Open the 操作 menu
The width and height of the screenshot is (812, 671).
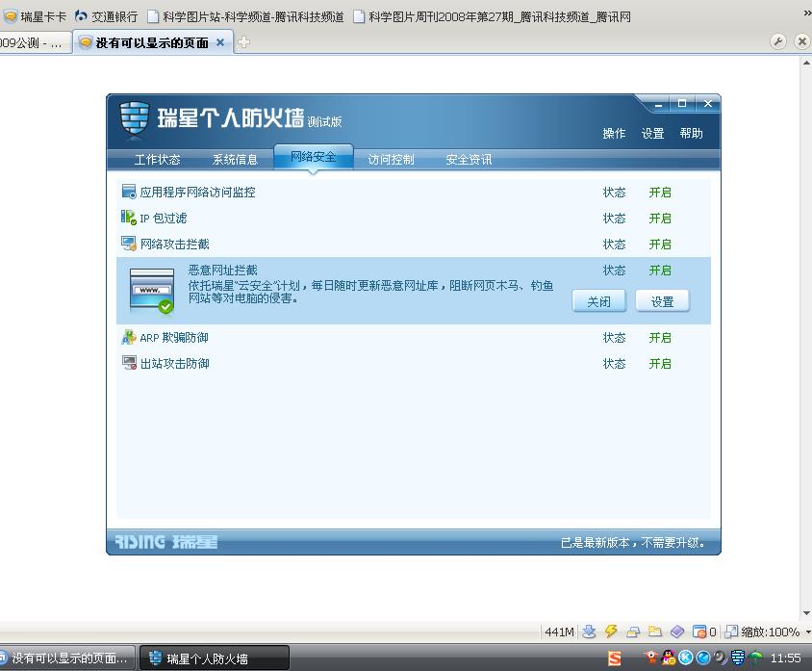[614, 133]
